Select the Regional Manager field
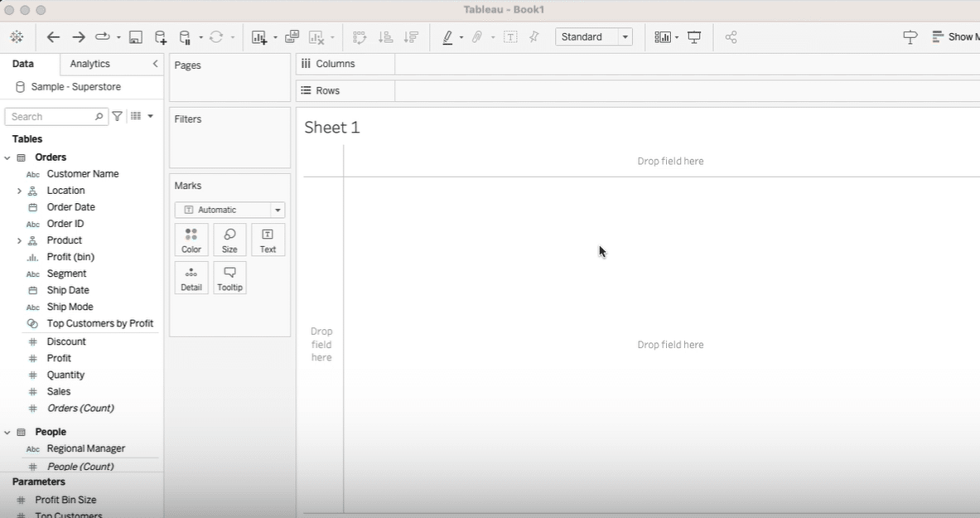 coord(85,448)
